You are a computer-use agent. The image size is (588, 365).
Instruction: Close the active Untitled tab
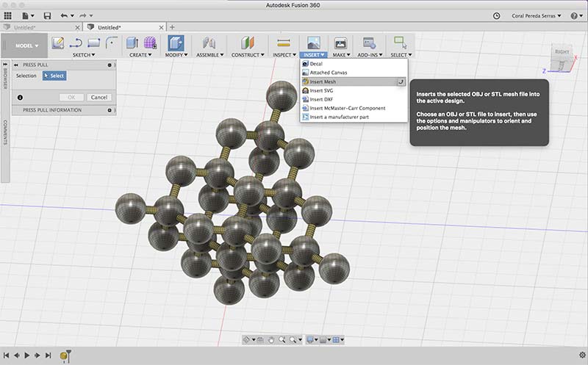(161, 27)
